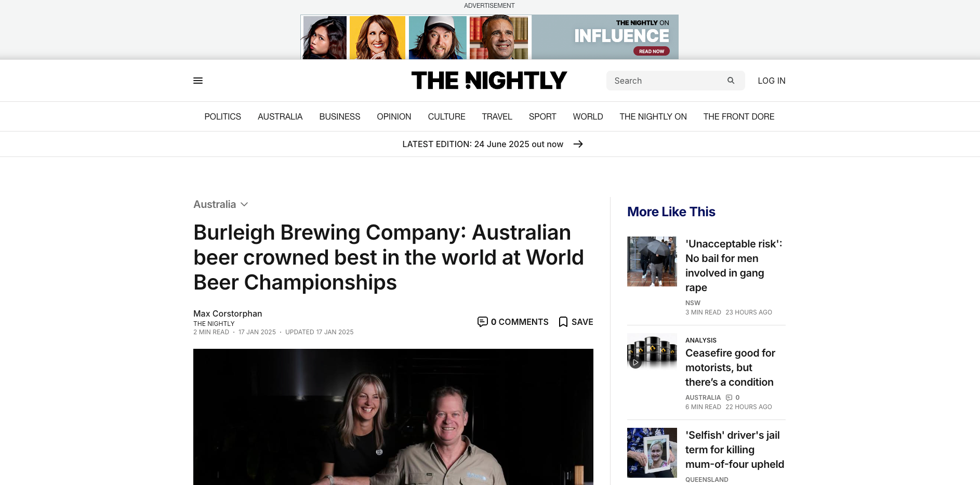This screenshot has height=485, width=980.
Task: Open the 'Selfish' driver article thumbnail
Action: tap(652, 453)
